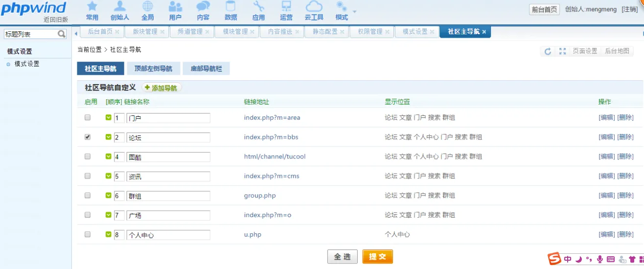Image resolution: width=644 pixels, height=269 pixels.
Task: Enable the 图酷 navigation checkbox
Action: coord(88,157)
